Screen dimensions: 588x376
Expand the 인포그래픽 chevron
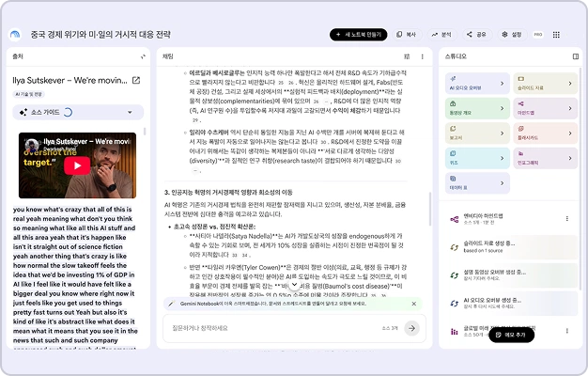570,158
